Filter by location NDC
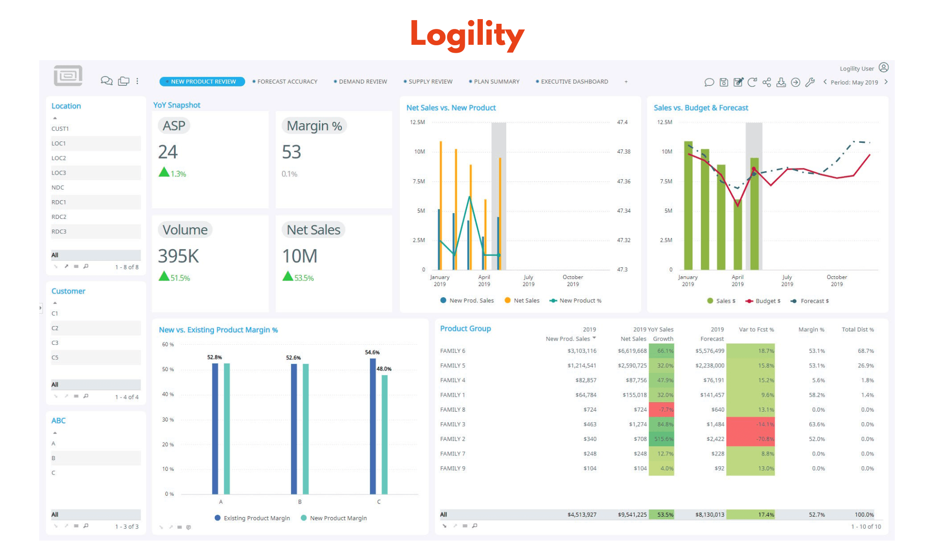934x560 pixels. tap(96, 188)
